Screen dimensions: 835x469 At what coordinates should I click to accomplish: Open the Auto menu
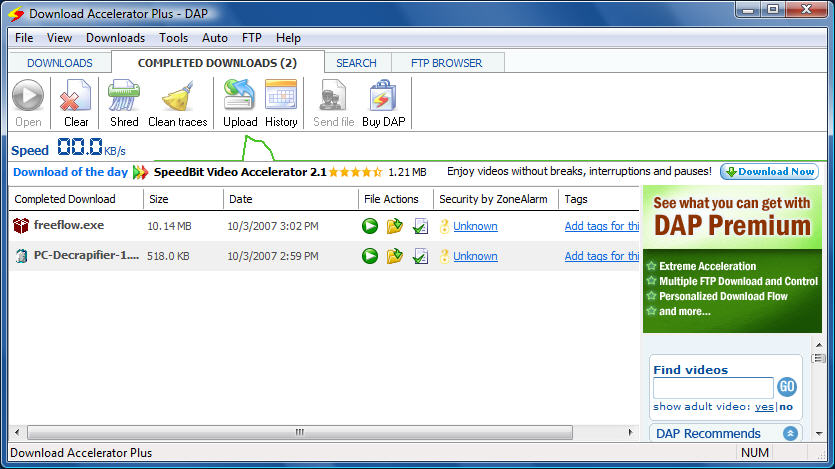pos(215,38)
